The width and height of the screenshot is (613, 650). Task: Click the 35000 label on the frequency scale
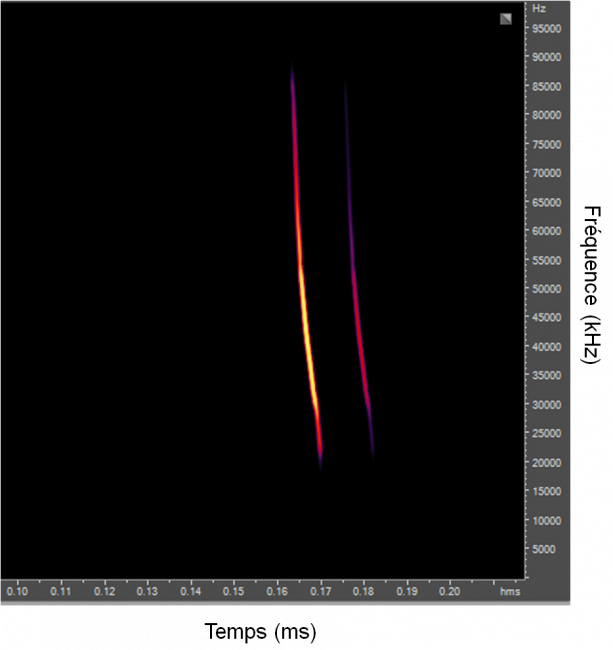pos(544,376)
